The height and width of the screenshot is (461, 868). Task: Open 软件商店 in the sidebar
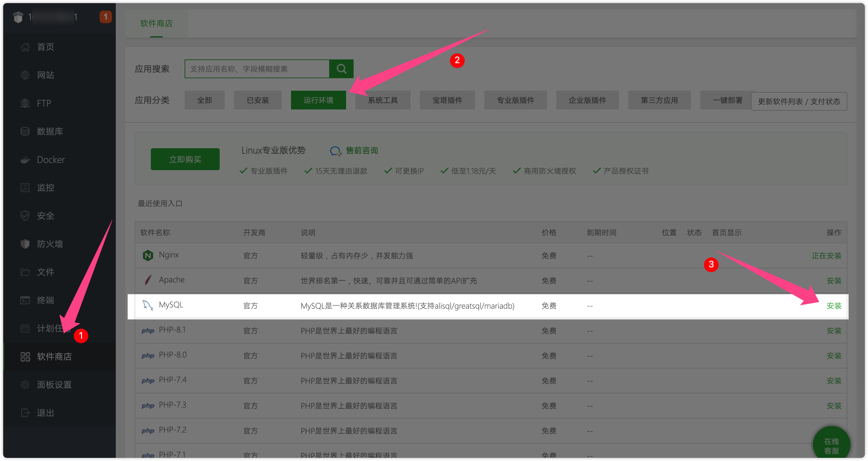pos(54,357)
